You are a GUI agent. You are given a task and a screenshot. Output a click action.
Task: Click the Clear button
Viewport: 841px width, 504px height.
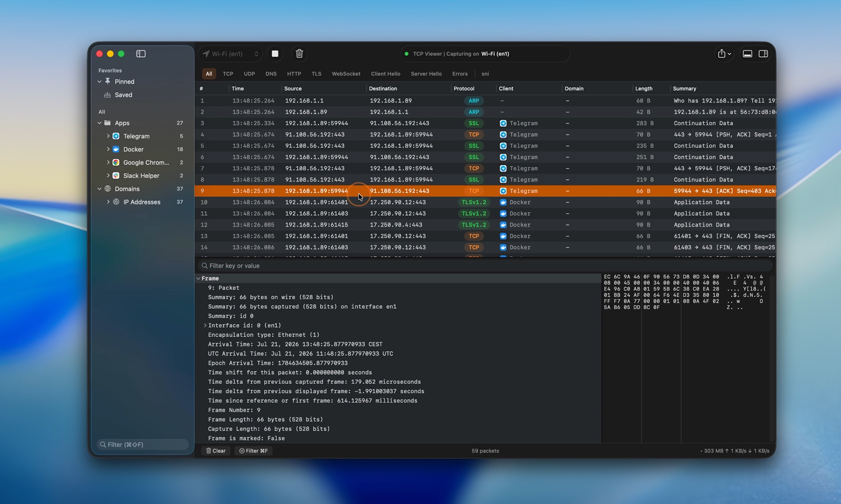(x=216, y=451)
